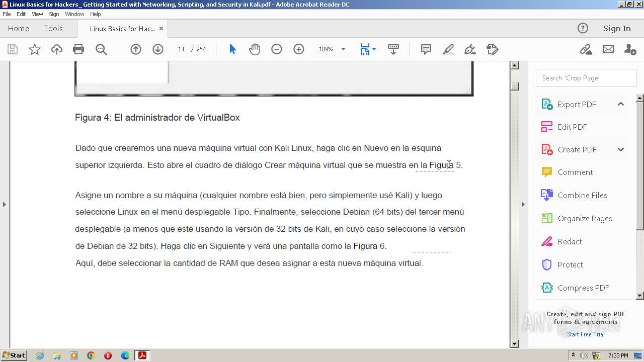The width and height of the screenshot is (644, 362).
Task: Open Chrome from the taskbar
Action: point(91,355)
